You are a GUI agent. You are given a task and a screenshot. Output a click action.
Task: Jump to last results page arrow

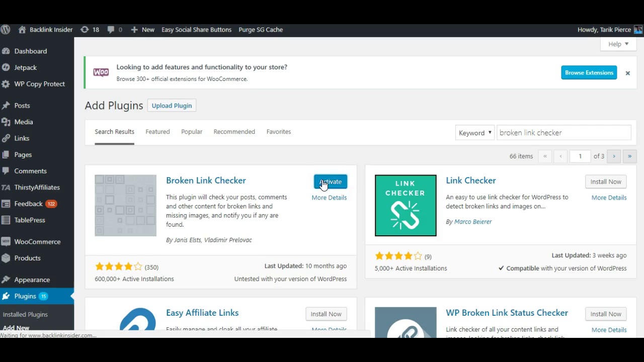(629, 156)
